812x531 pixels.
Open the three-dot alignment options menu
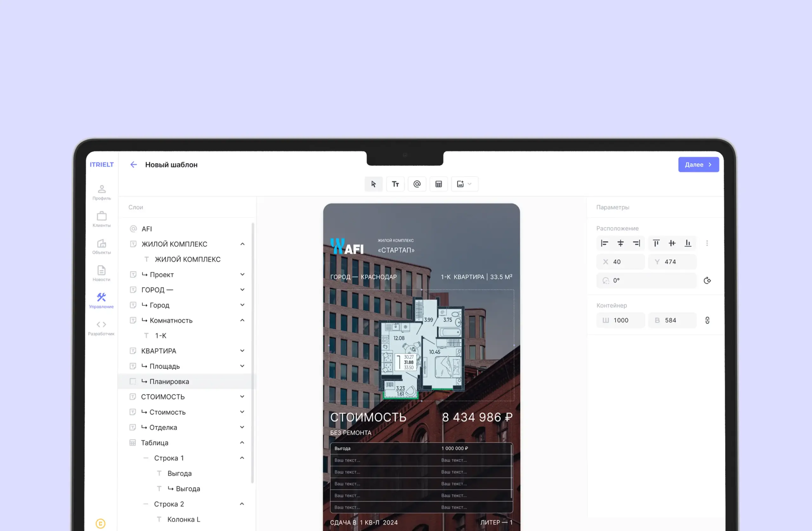707,243
